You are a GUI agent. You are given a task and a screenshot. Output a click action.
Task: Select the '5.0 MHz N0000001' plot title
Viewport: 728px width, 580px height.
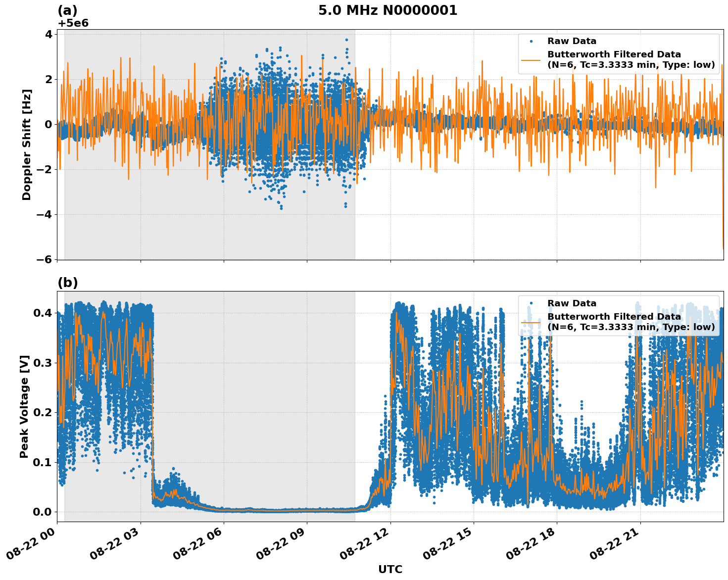click(388, 9)
